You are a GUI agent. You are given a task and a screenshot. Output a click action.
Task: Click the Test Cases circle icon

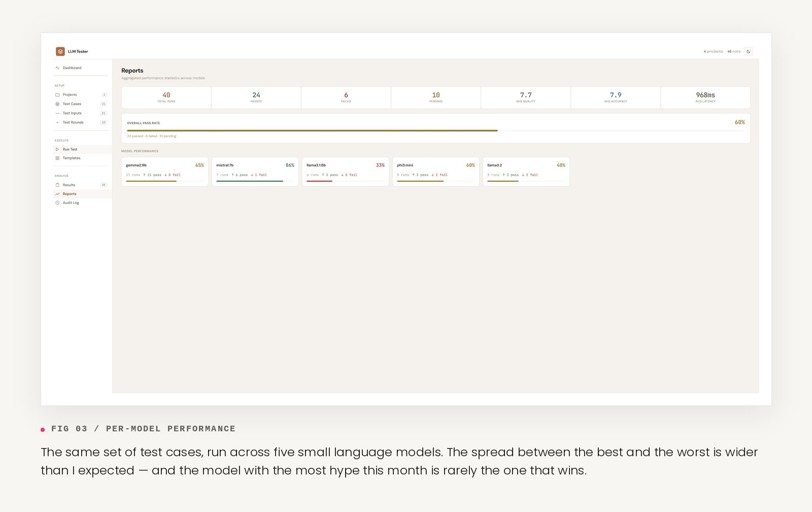pyautogui.click(x=57, y=104)
